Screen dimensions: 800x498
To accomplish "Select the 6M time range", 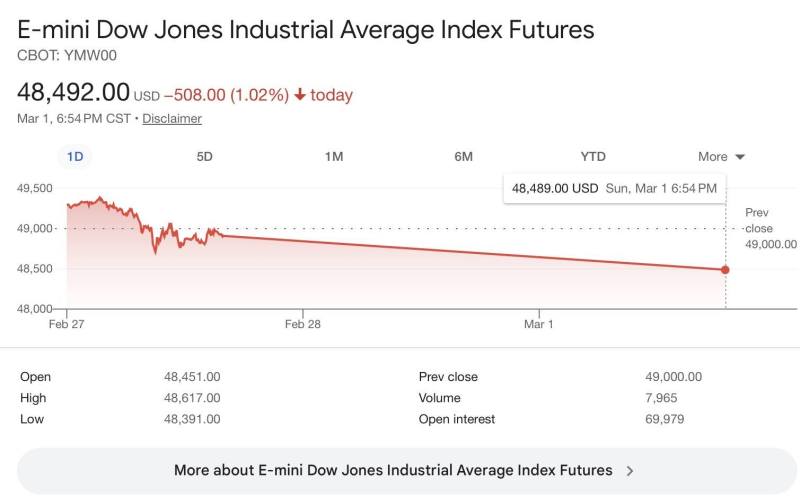I will click(x=463, y=156).
